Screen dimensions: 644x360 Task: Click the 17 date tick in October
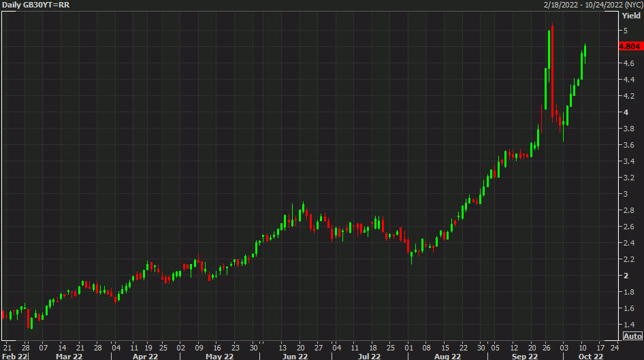600,348
